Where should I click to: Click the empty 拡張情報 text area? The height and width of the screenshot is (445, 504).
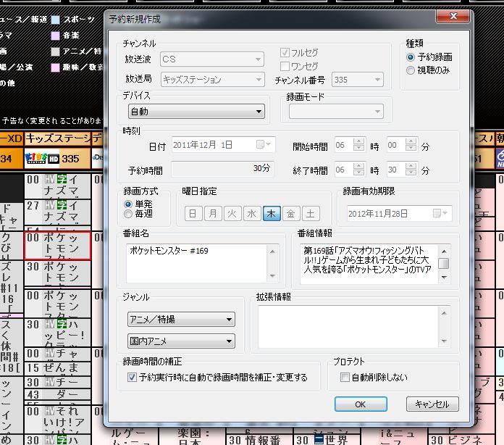pyautogui.click(x=348, y=327)
